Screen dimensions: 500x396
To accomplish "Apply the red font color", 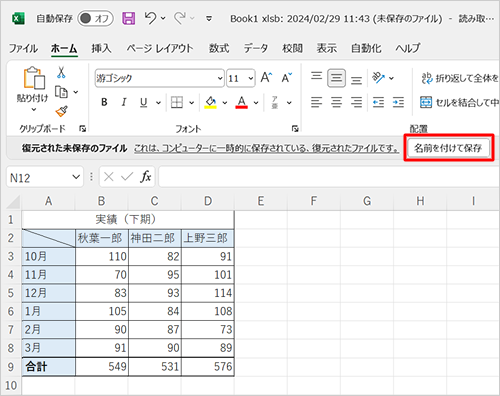I will tap(242, 102).
